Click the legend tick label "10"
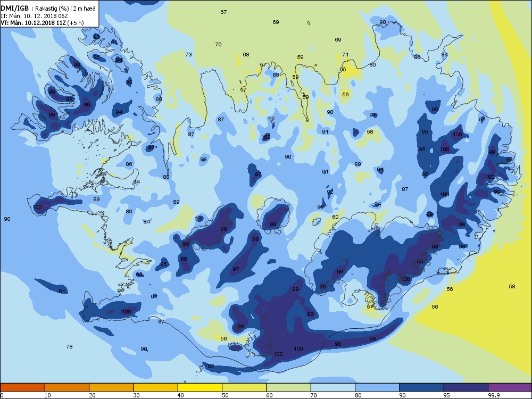The height and width of the screenshot is (399, 532). tap(48, 395)
